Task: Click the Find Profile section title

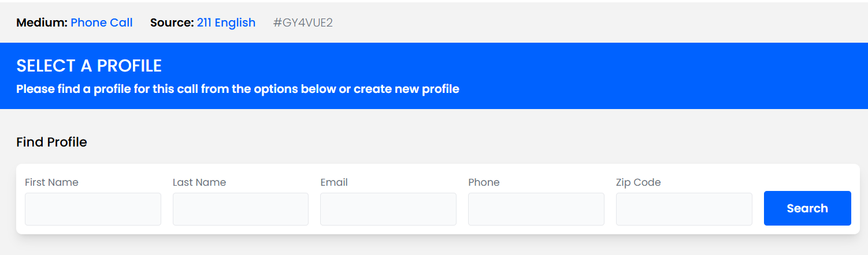Action: click(51, 142)
